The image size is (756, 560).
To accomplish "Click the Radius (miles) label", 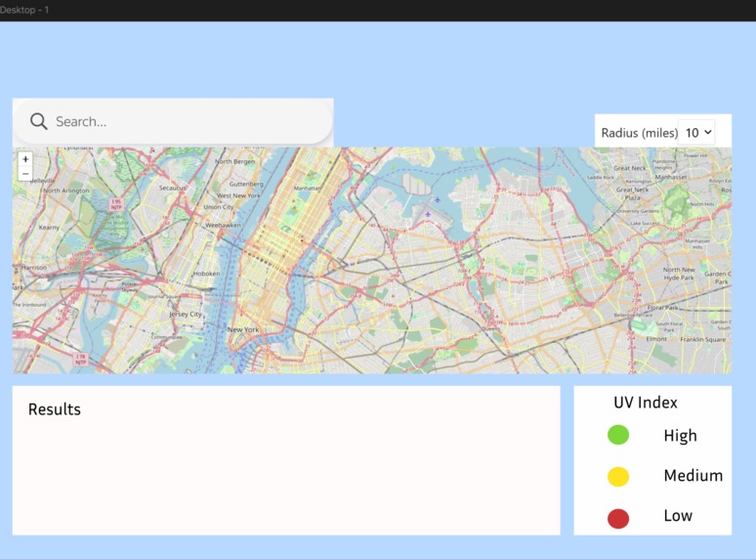I will [x=640, y=133].
